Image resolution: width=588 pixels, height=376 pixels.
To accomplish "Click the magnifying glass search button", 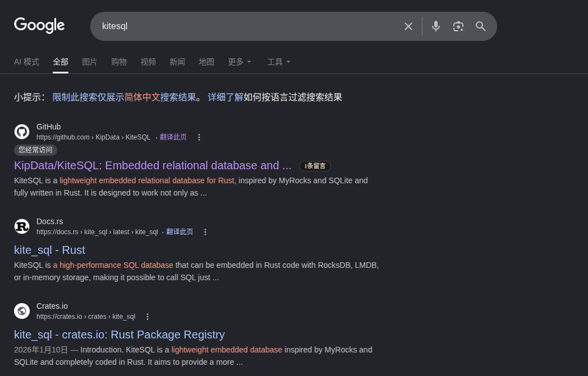I will pos(480,26).
